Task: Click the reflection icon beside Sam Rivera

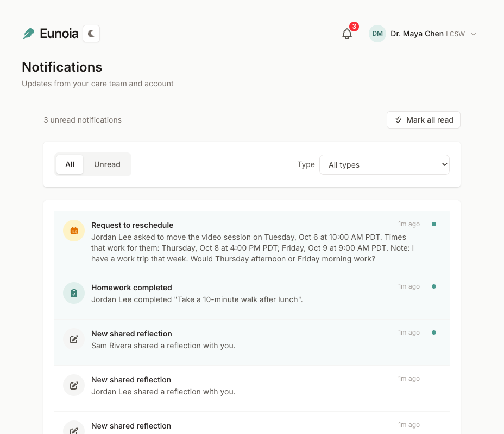Action: click(74, 339)
